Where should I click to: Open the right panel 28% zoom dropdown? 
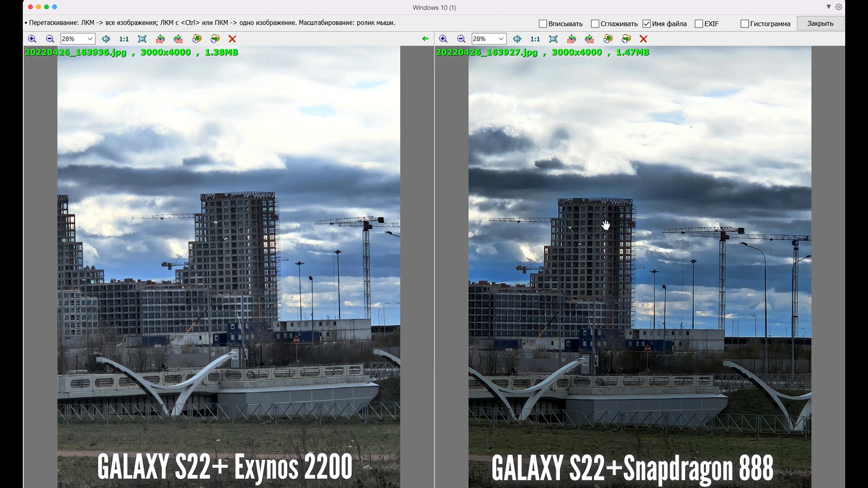[501, 39]
